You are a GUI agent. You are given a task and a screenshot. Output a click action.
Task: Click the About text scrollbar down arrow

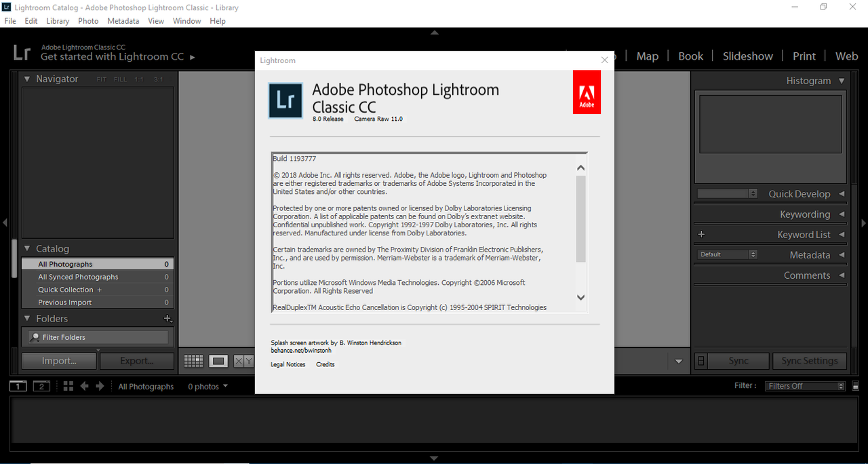click(x=580, y=297)
